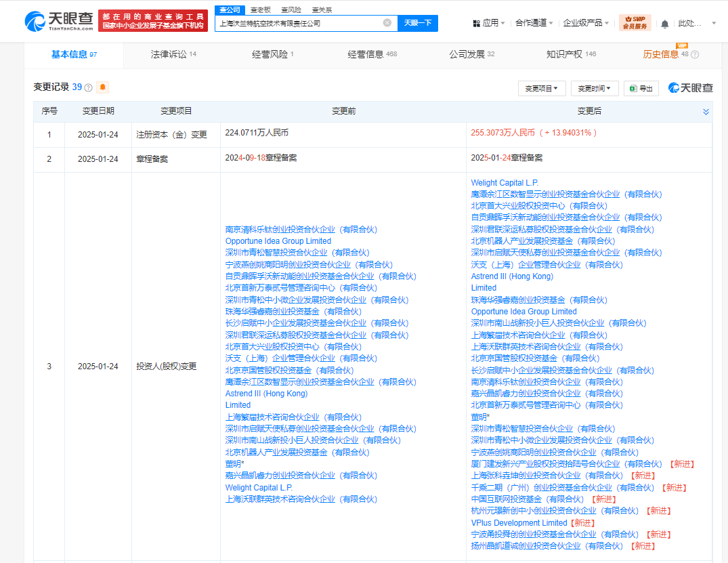Open the 企业级产品 dropdown menu
Viewport: 728px width, 563px height.
tap(586, 23)
